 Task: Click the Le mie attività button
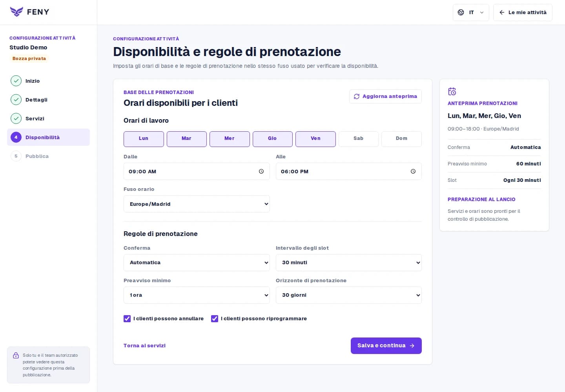click(x=523, y=13)
